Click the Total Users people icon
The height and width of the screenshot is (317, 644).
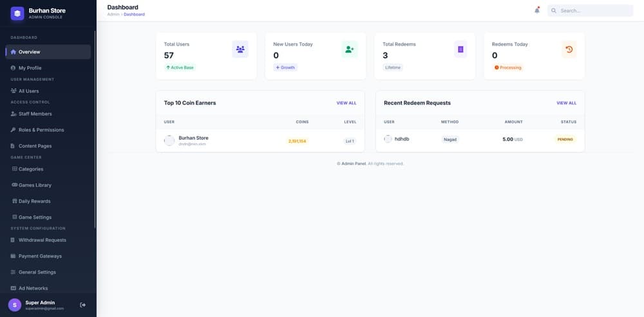coord(240,49)
